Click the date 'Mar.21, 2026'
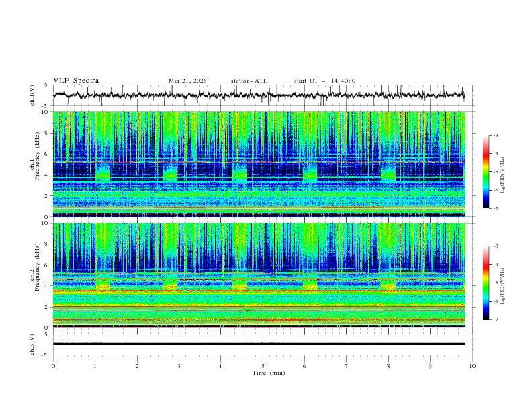Viewport: 532px width, 411px height. [x=187, y=81]
